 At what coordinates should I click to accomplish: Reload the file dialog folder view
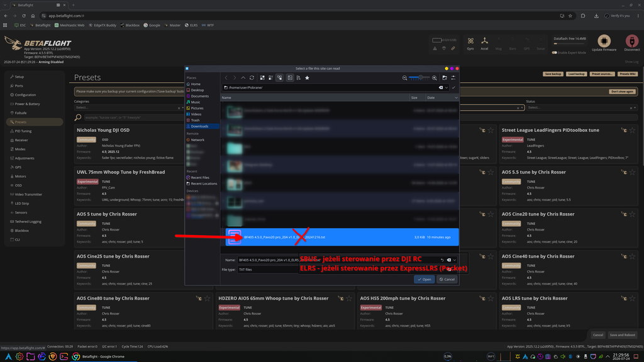point(252,77)
